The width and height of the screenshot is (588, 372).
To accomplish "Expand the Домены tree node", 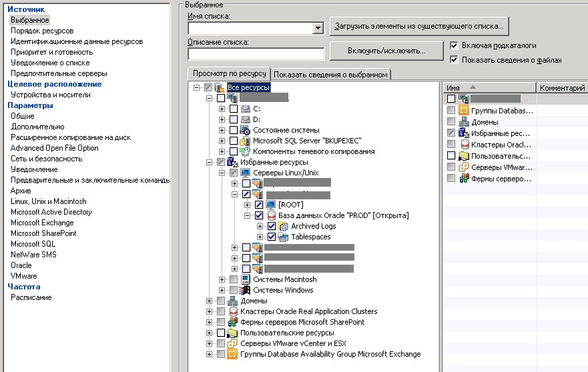I will click(x=210, y=301).
